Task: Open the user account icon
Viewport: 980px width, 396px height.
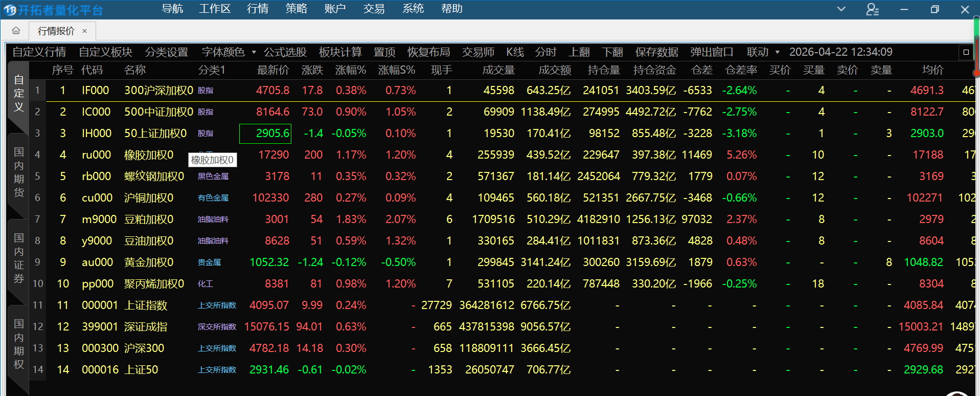Action: [872, 9]
